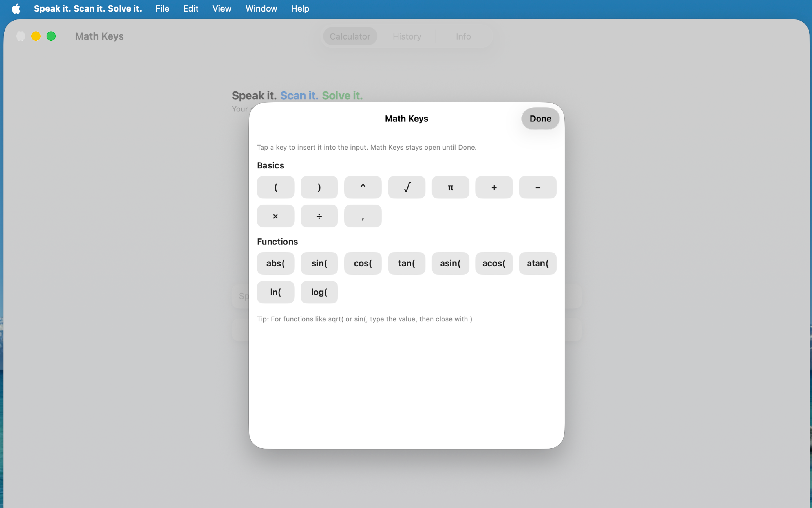The image size is (812, 508).
Task: Insert the acos( function
Action: point(494,263)
